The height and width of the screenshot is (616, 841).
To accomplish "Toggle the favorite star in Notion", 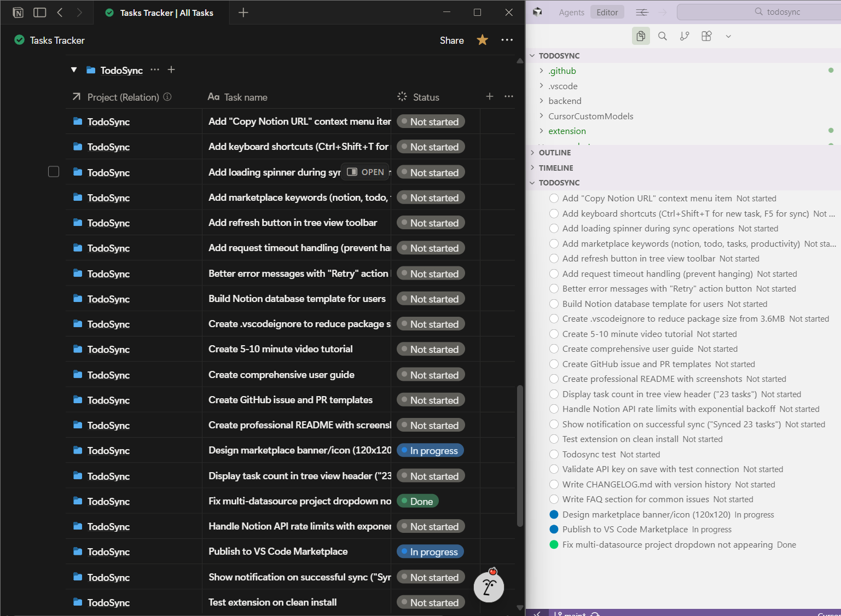I will click(482, 40).
